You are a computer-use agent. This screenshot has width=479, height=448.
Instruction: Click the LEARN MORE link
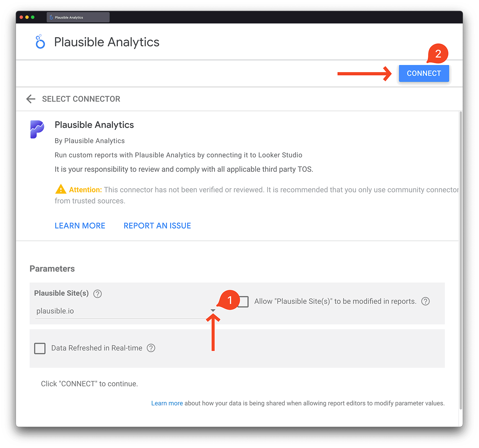[x=80, y=225]
